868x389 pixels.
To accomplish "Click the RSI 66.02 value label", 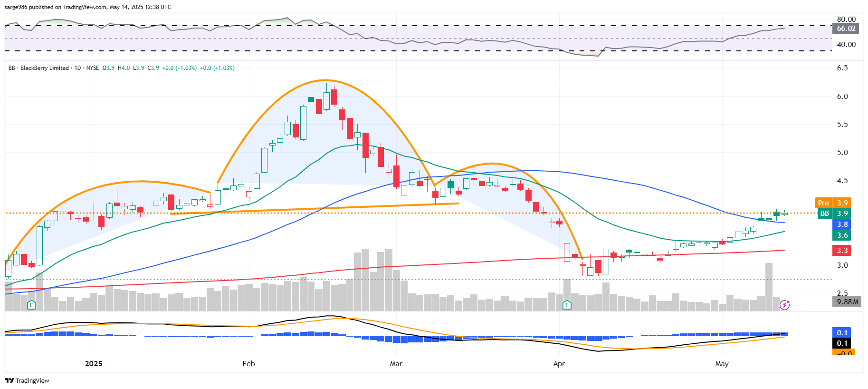I will tap(846, 29).
